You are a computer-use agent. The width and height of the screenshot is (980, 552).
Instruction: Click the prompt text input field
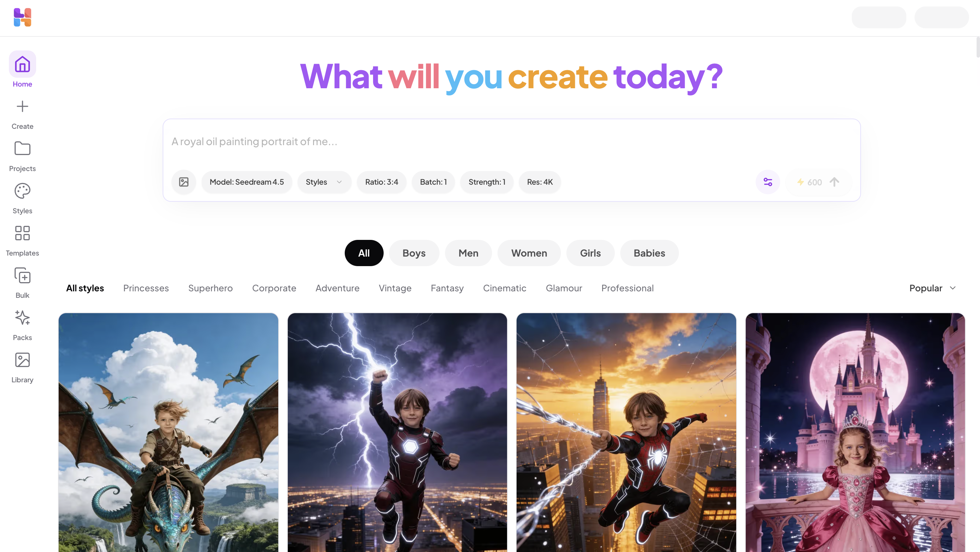511,142
